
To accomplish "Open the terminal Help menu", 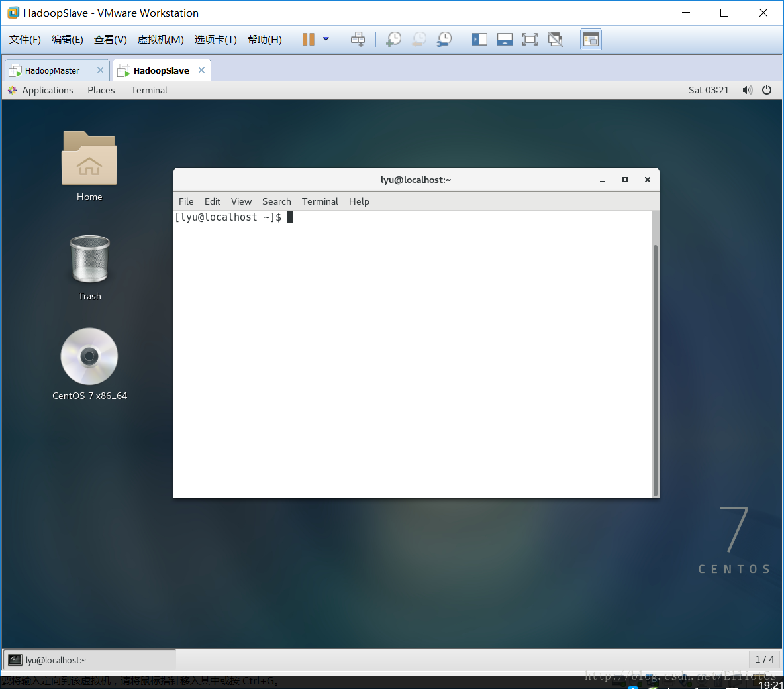I will pyautogui.click(x=359, y=201).
